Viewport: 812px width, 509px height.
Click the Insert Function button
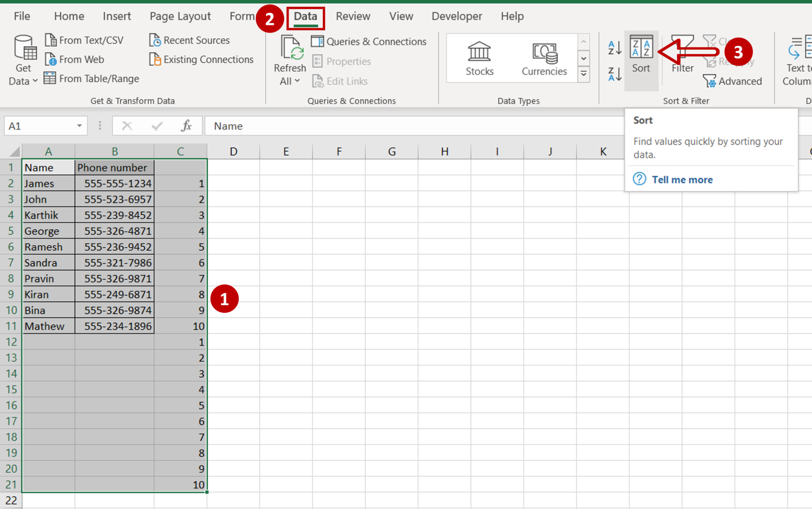click(186, 126)
